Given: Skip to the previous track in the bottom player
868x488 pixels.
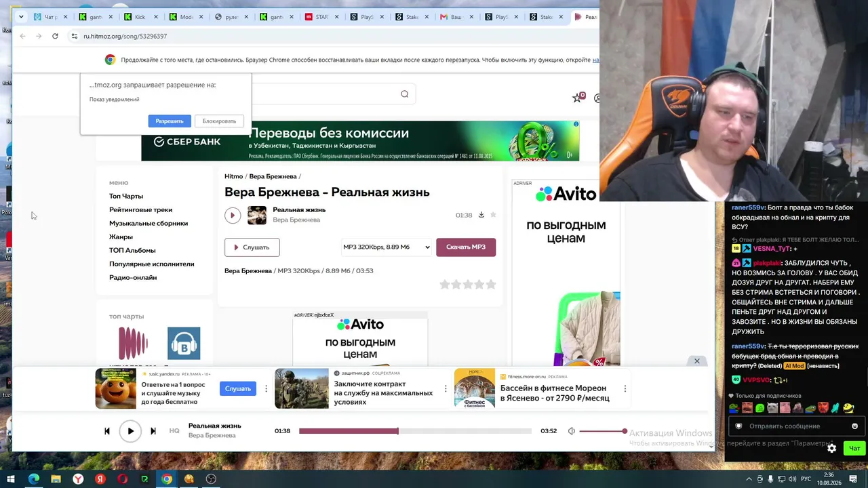Looking at the screenshot, I should pyautogui.click(x=107, y=431).
